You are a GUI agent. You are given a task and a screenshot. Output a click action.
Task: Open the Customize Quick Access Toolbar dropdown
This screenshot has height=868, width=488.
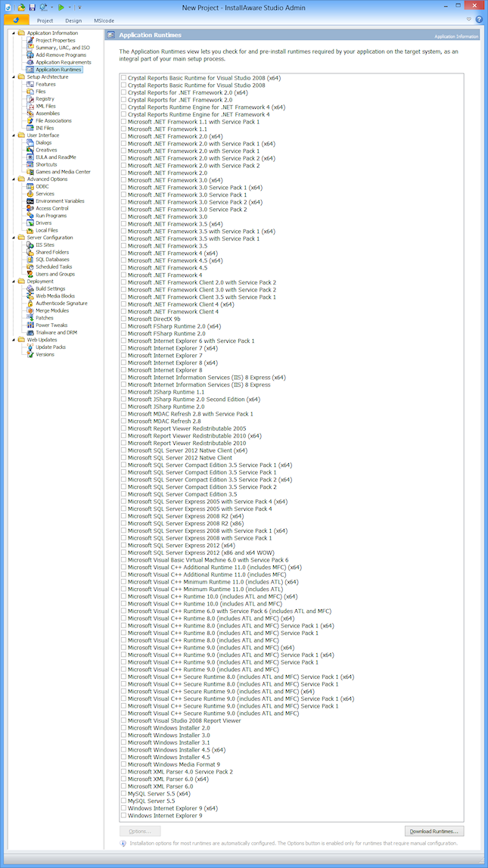79,8
